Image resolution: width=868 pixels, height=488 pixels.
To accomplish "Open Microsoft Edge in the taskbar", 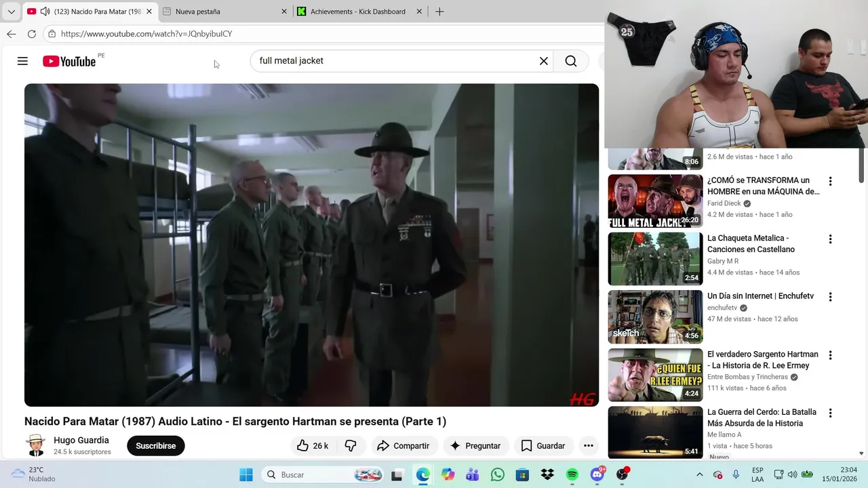I will point(422,474).
